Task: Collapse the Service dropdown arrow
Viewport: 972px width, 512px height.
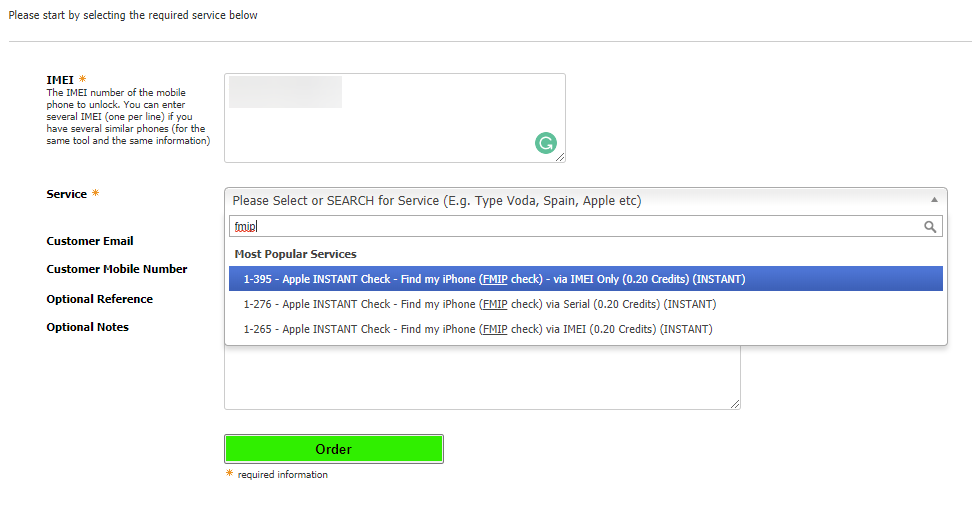Action: (x=934, y=200)
